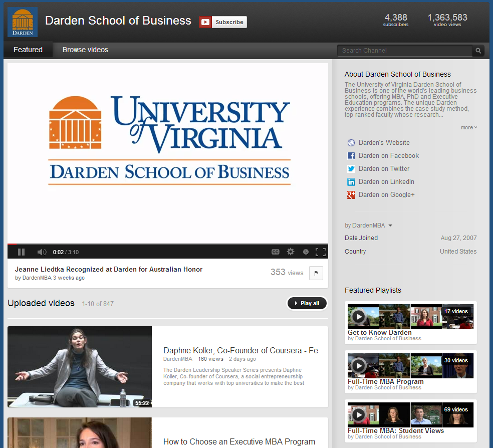Expand the About description with 'more'
The height and width of the screenshot is (448, 493).
466,127
